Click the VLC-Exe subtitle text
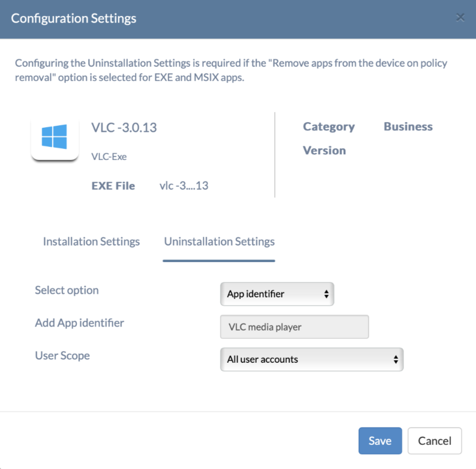Viewport: 476px width, 469px height. [x=109, y=157]
